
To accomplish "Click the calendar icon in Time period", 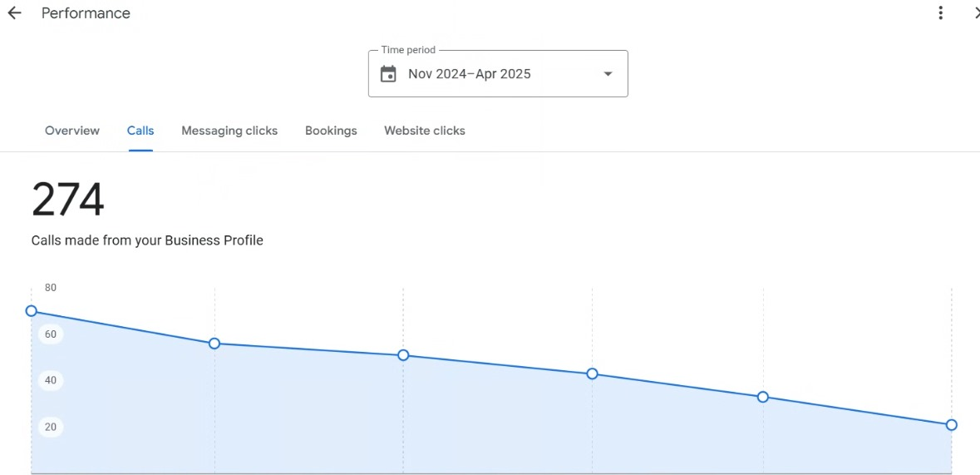I will pyautogui.click(x=388, y=74).
